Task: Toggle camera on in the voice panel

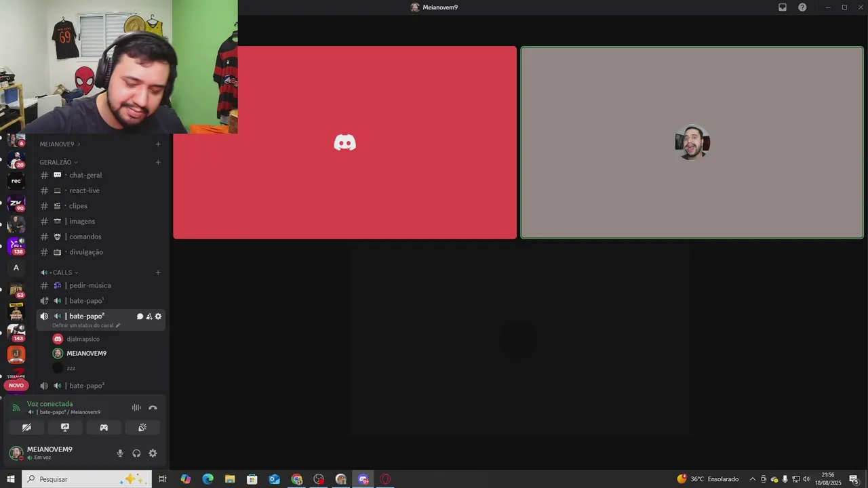Action: (26, 428)
